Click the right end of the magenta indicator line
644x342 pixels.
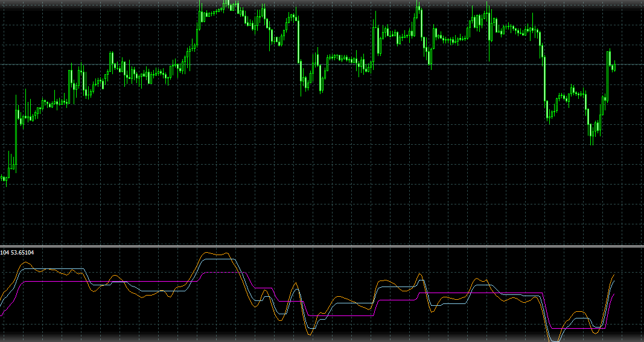[x=614, y=295]
